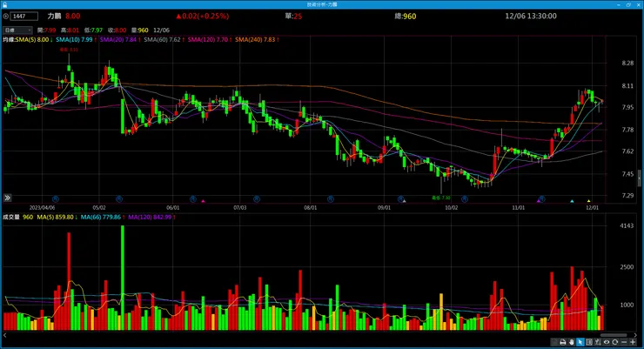Click the SMA(120) 7.70 indicator label

[208, 40]
